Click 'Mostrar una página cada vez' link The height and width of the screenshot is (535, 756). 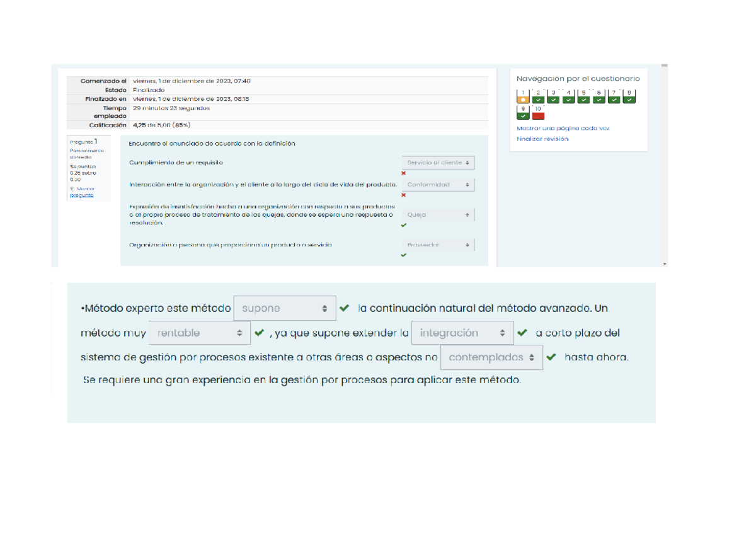tap(563, 128)
